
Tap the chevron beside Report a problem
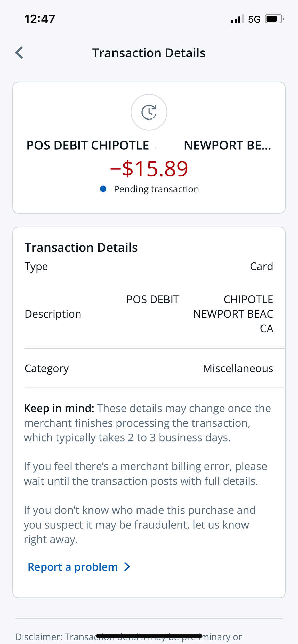[127, 567]
